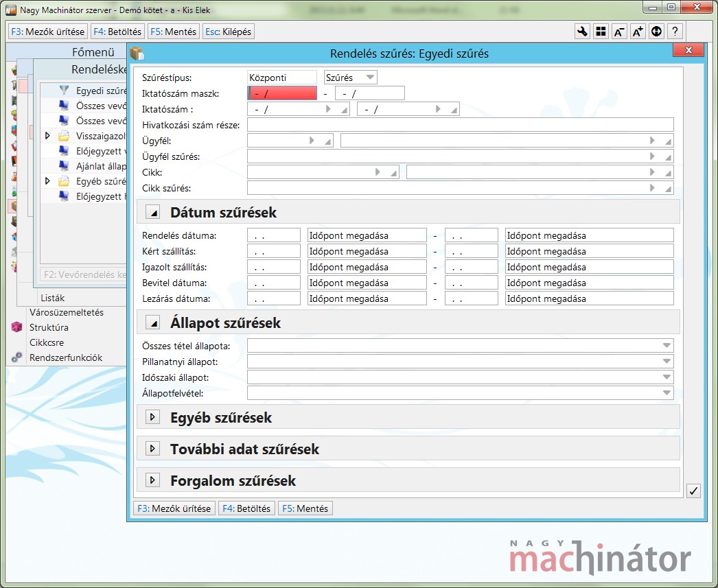Collapse the Állapot szűrések section

click(x=152, y=322)
